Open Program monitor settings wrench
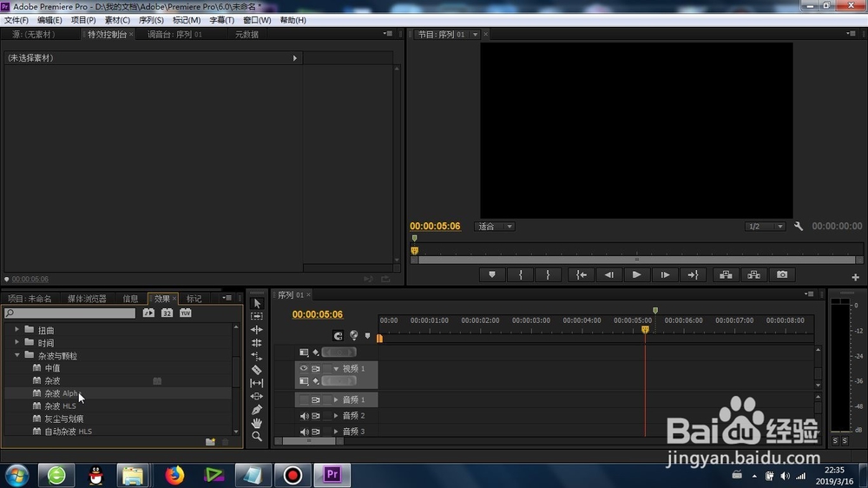Screen dimensions: 868x488 click(799, 226)
